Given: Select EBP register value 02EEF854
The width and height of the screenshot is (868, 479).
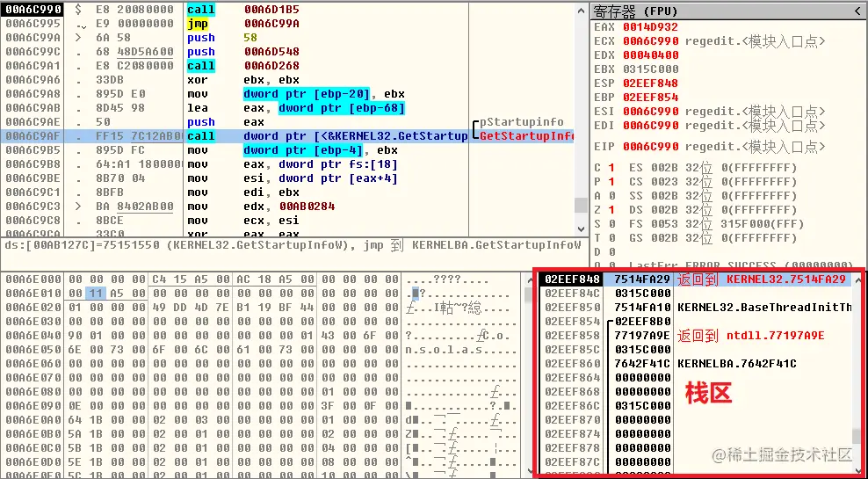Looking at the screenshot, I should pos(650,98).
